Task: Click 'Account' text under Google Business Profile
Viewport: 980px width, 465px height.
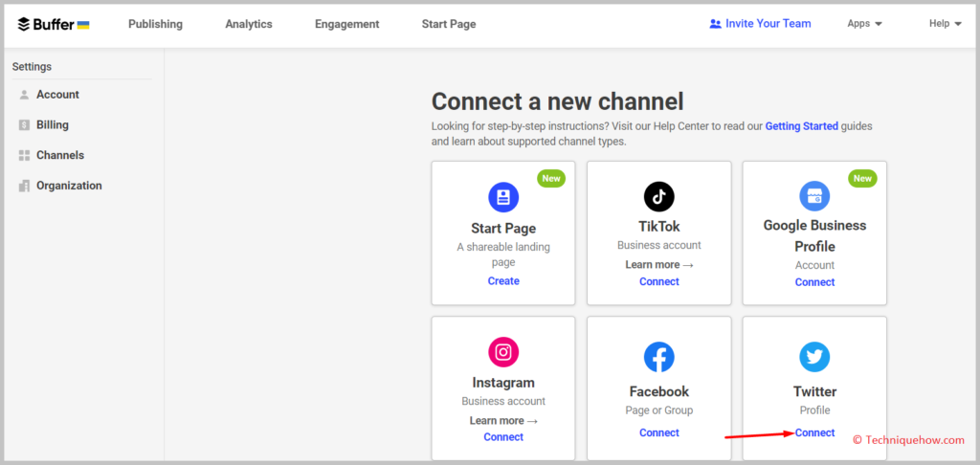Action: tap(814, 265)
